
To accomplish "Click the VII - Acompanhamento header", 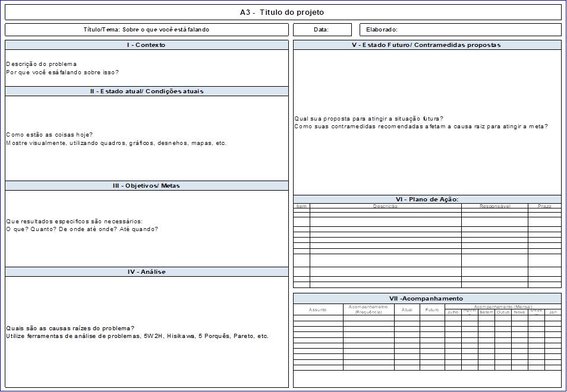I will [x=426, y=299].
